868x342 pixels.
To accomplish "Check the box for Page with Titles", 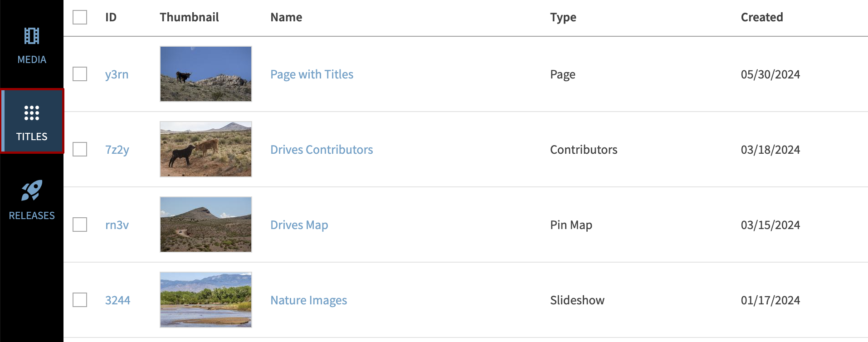I will (80, 74).
